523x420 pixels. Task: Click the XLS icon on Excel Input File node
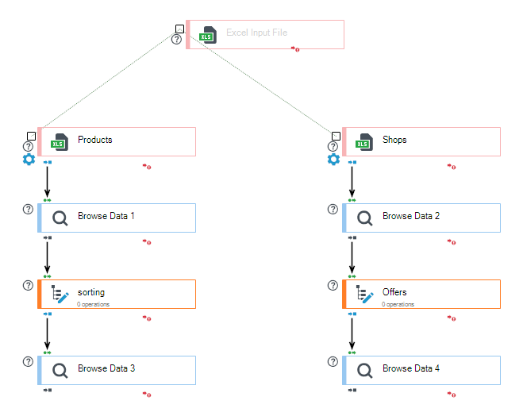click(x=208, y=35)
